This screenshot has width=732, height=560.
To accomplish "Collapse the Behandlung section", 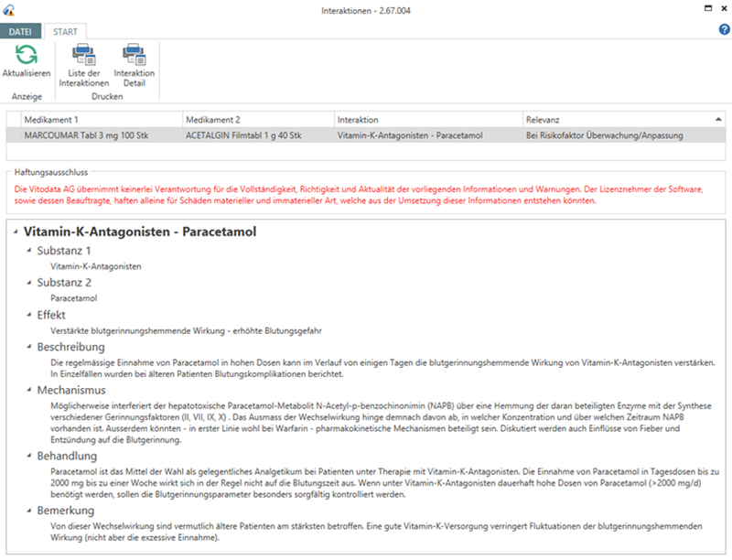I will point(29,456).
